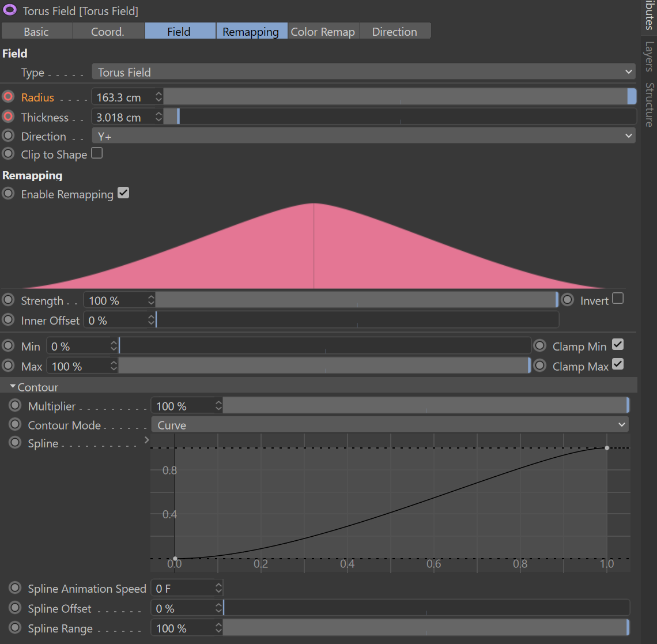Click the Max 100 % input field
The image size is (657, 644).
click(x=78, y=366)
